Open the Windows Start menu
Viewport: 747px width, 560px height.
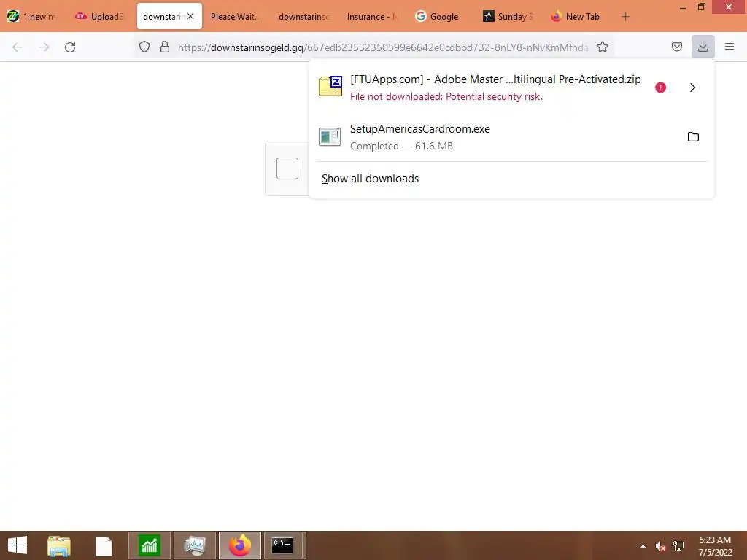click(x=18, y=545)
